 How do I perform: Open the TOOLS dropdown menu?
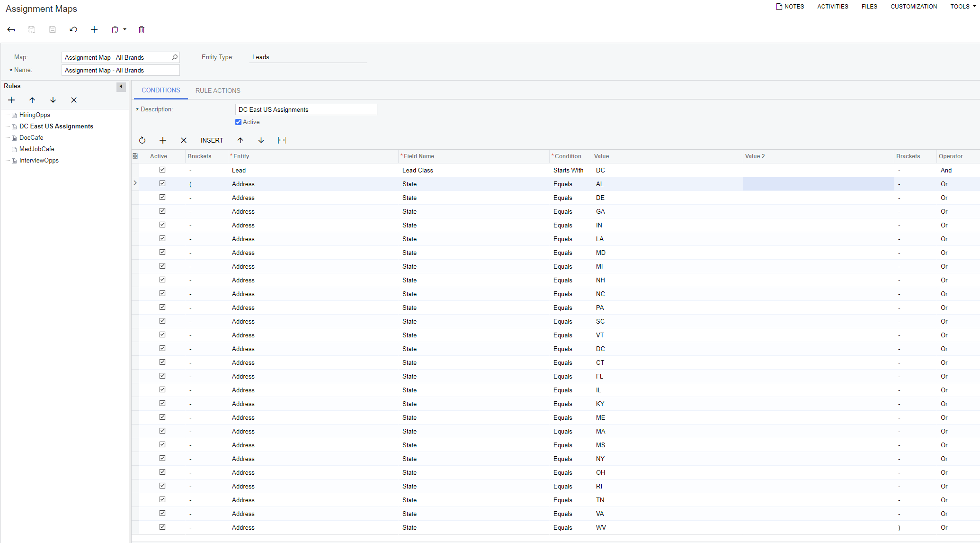click(x=963, y=7)
